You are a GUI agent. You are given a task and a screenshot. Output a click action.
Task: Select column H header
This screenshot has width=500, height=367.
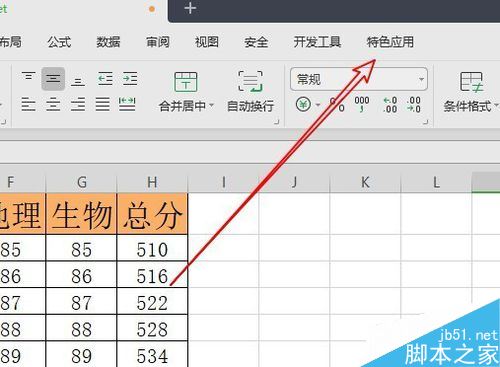click(x=153, y=182)
